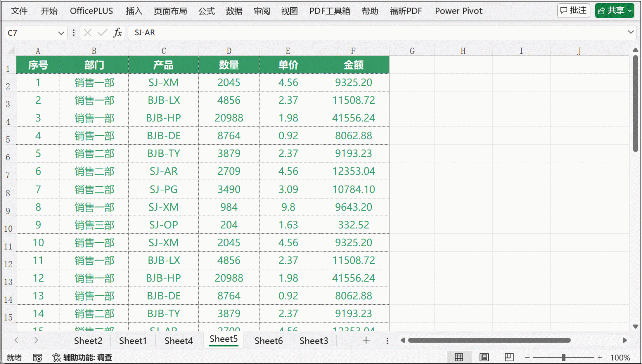Click the cancel entry X icon
642x364 pixels.
pos(88,33)
